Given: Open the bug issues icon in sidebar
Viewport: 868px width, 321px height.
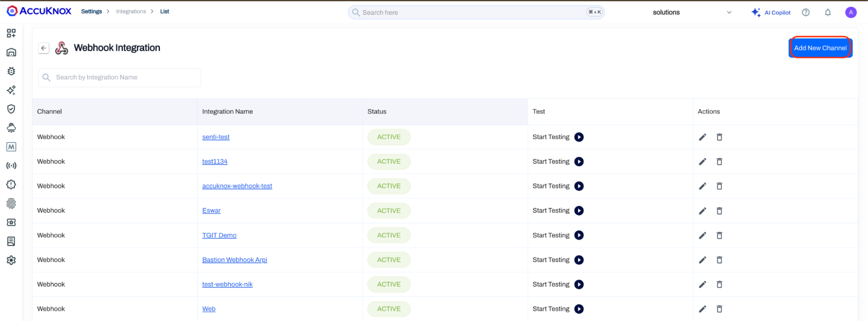Looking at the screenshot, I should coord(11,71).
